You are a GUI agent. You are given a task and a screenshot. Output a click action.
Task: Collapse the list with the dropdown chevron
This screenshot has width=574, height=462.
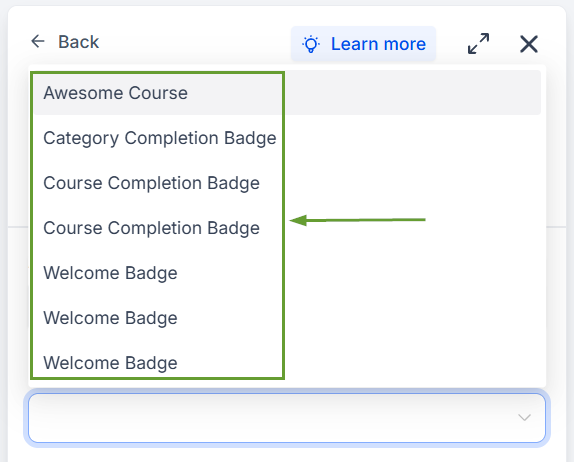coord(524,417)
